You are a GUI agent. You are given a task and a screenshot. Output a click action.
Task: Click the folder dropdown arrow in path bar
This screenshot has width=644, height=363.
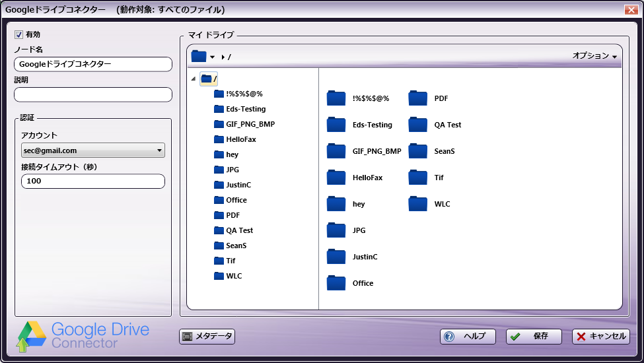(x=212, y=57)
